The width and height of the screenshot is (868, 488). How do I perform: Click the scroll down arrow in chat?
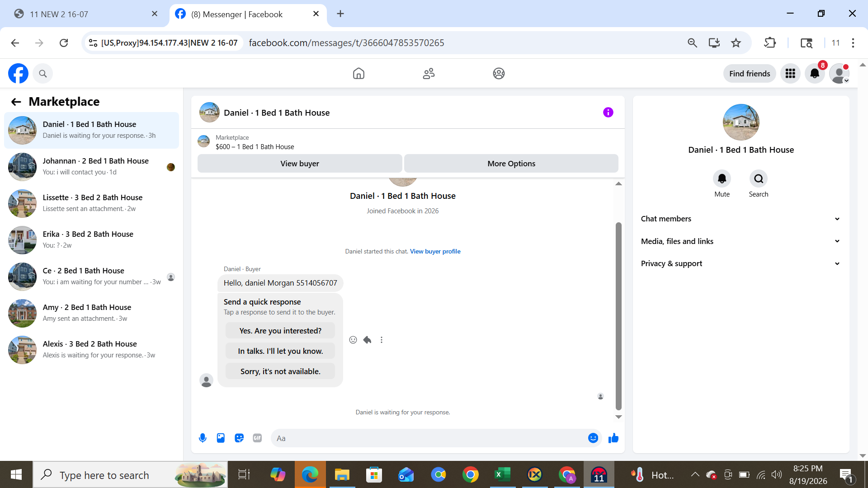tap(618, 417)
